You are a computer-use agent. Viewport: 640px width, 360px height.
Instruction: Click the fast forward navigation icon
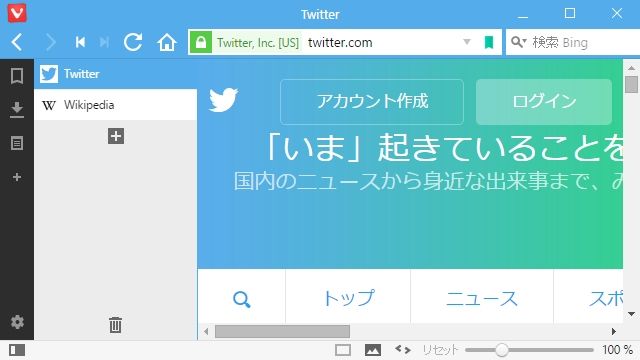[104, 42]
